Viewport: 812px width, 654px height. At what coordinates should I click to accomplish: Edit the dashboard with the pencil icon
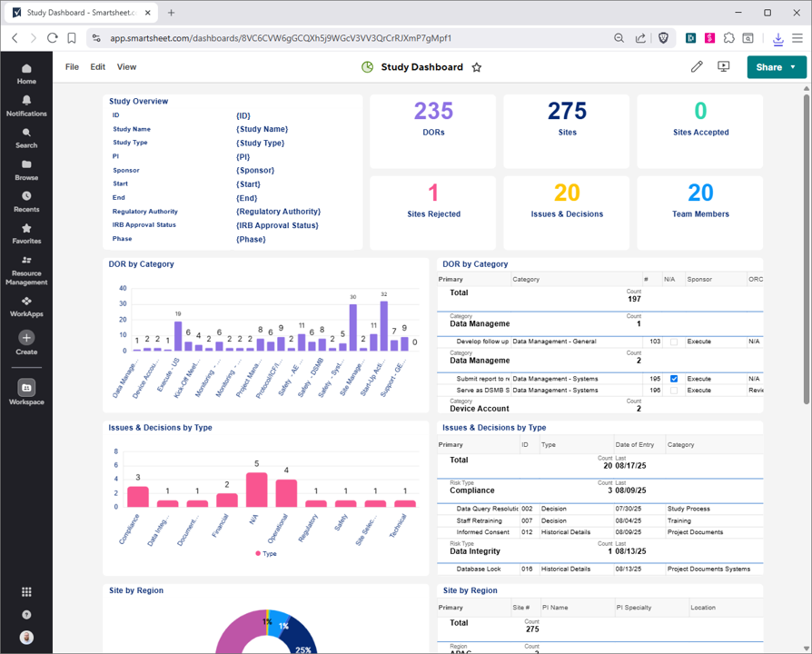(697, 66)
